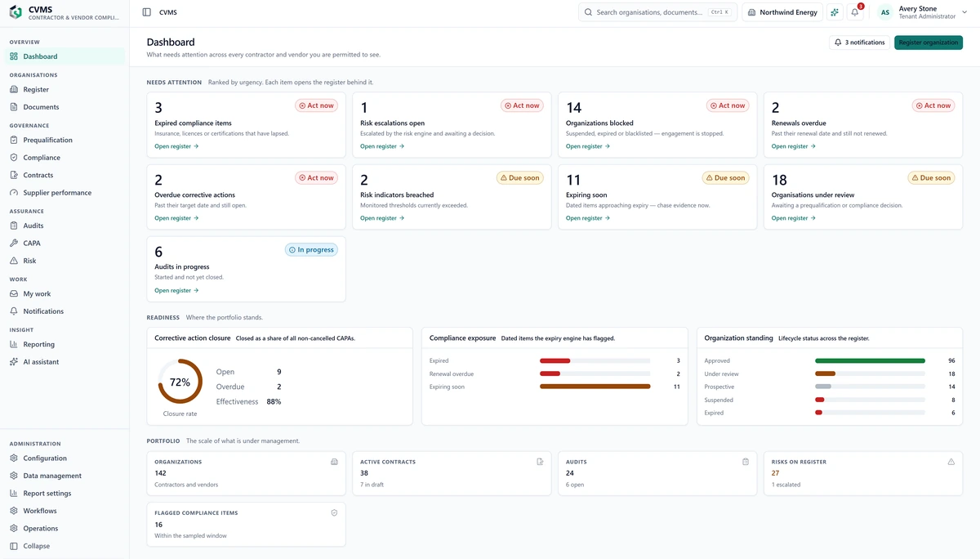The image size is (980, 559).
Task: Click the Effectiveness 88% value
Action: click(274, 401)
